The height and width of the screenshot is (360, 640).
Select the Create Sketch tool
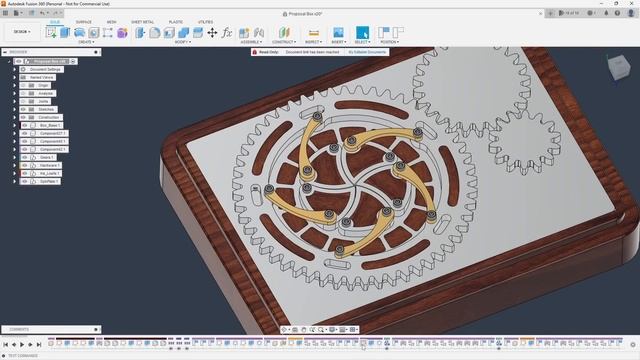pyautogui.click(x=51, y=33)
